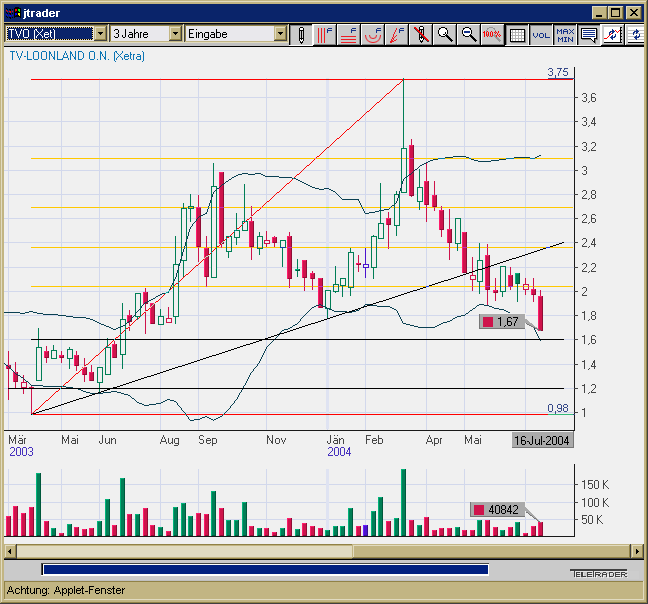Click the blue progress bar at bottom
The width and height of the screenshot is (648, 604).
pyautogui.click(x=265, y=570)
